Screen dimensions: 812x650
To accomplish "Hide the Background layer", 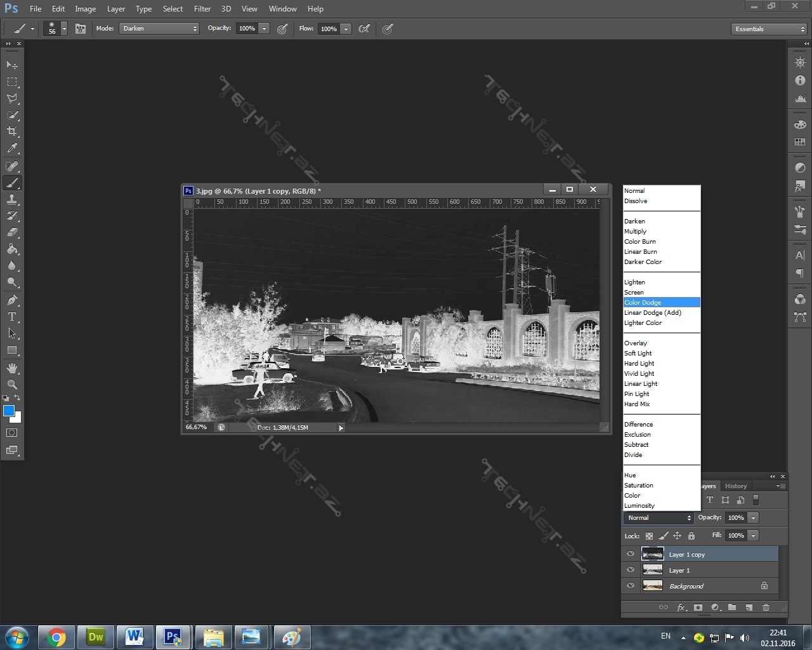I will tap(631, 586).
